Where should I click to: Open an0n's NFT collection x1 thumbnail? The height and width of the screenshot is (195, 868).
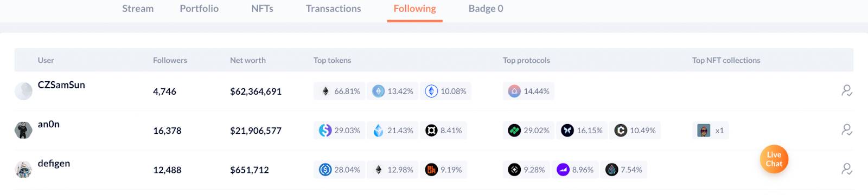pos(704,131)
